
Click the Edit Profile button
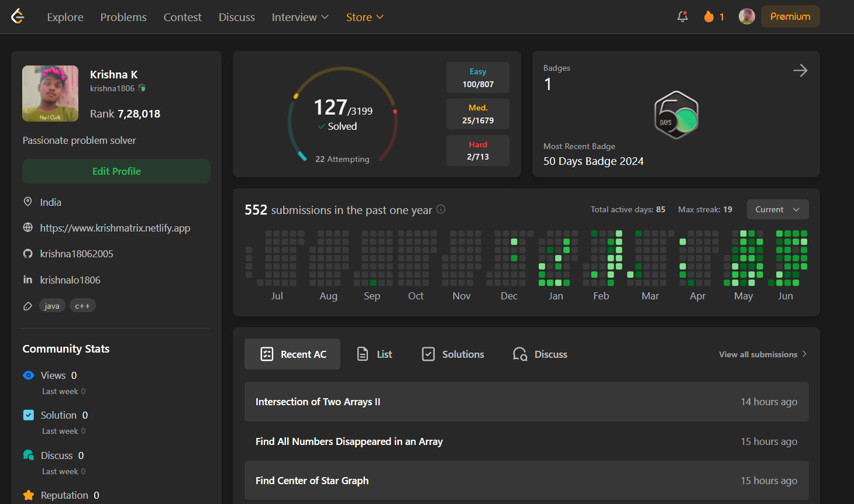116,171
